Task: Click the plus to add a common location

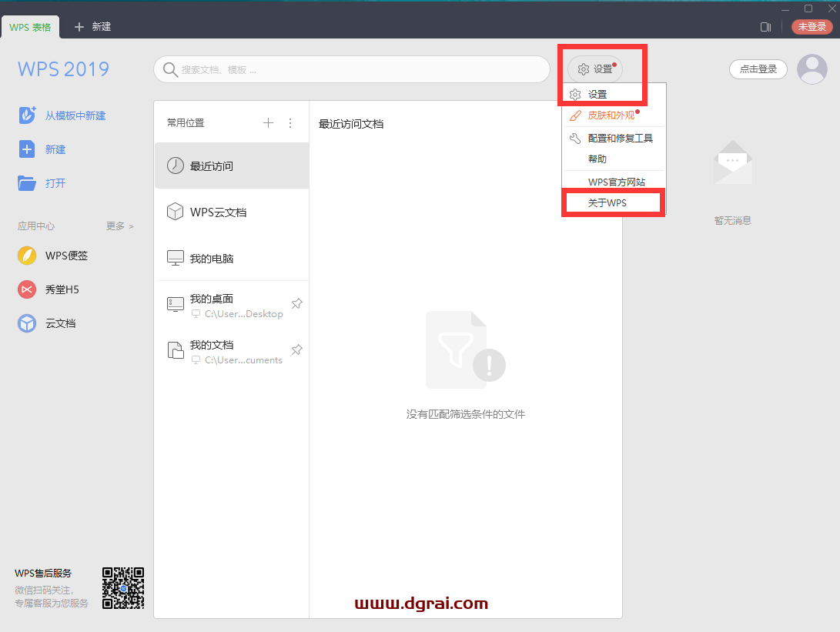Action: point(268,122)
